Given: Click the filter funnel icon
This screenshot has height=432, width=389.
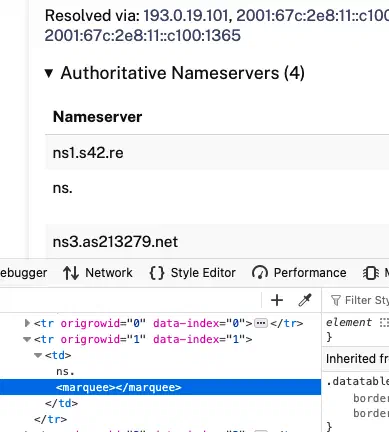Looking at the screenshot, I should (336, 300).
